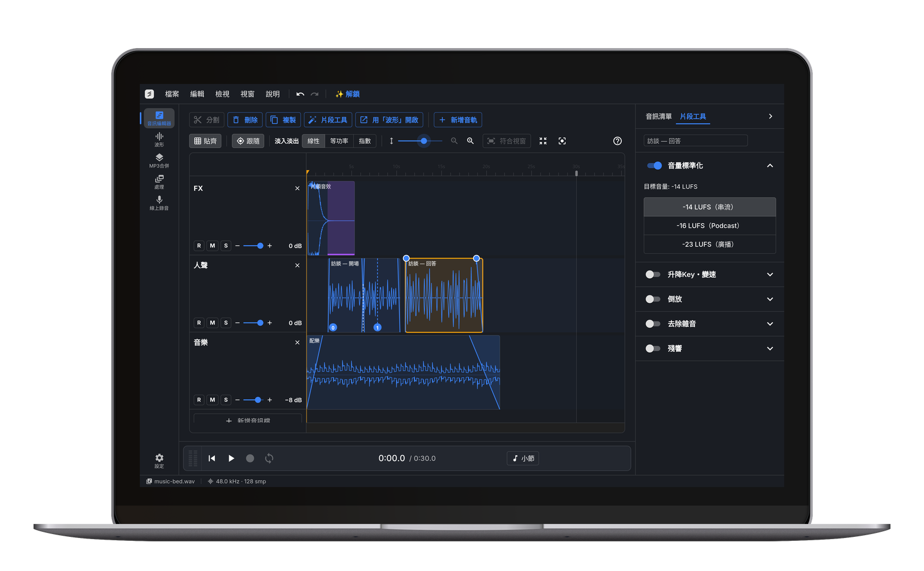
Task: Click the record circle button
Action: pos(250,458)
